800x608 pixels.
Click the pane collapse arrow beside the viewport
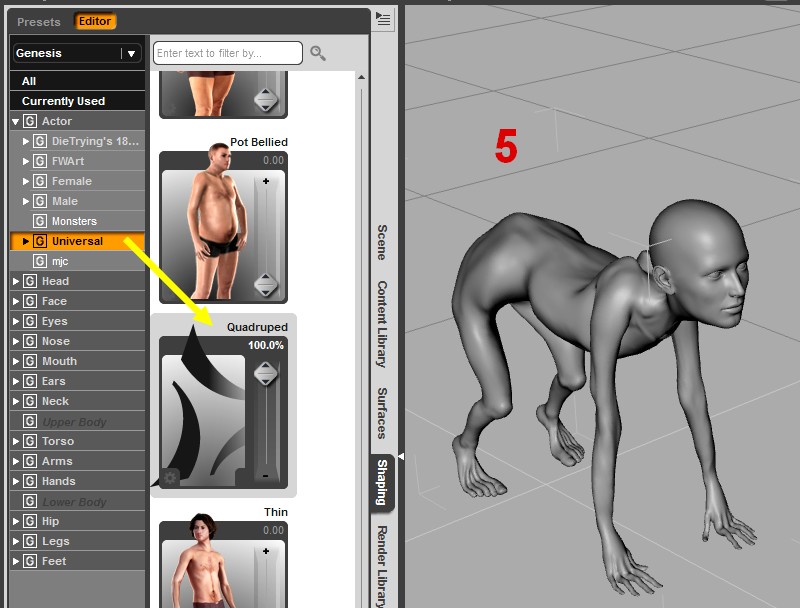click(x=401, y=457)
